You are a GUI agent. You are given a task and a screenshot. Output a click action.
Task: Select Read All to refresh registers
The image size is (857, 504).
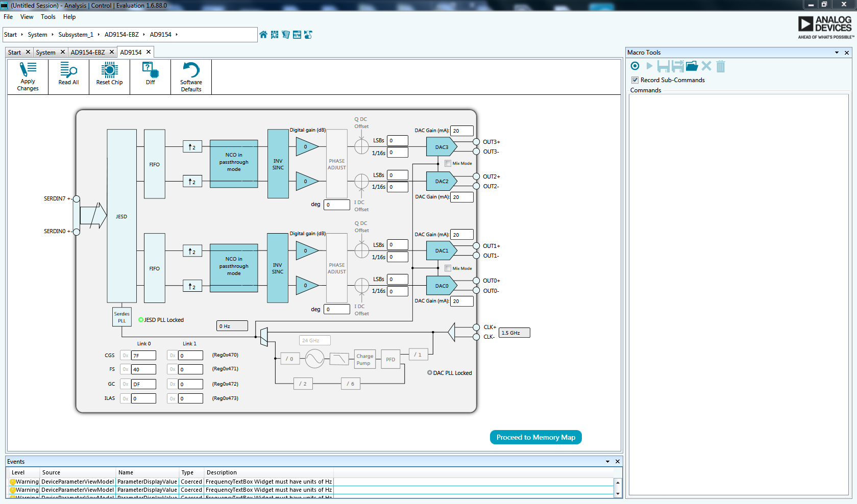[x=68, y=77]
